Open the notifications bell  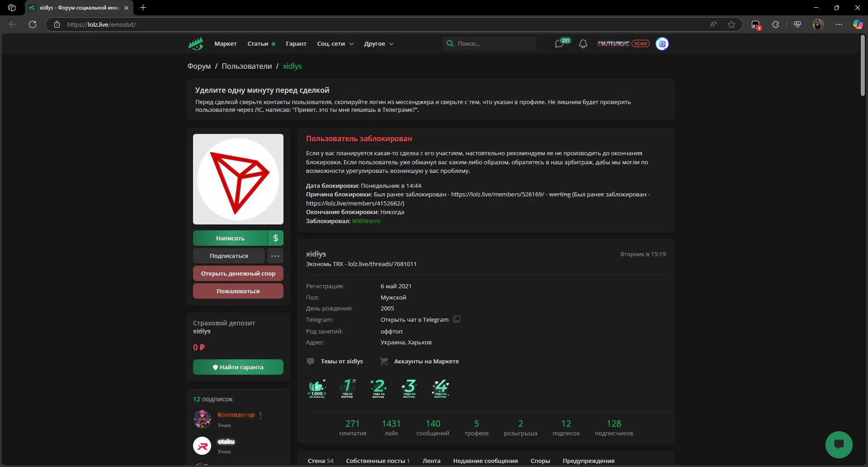[x=583, y=44]
